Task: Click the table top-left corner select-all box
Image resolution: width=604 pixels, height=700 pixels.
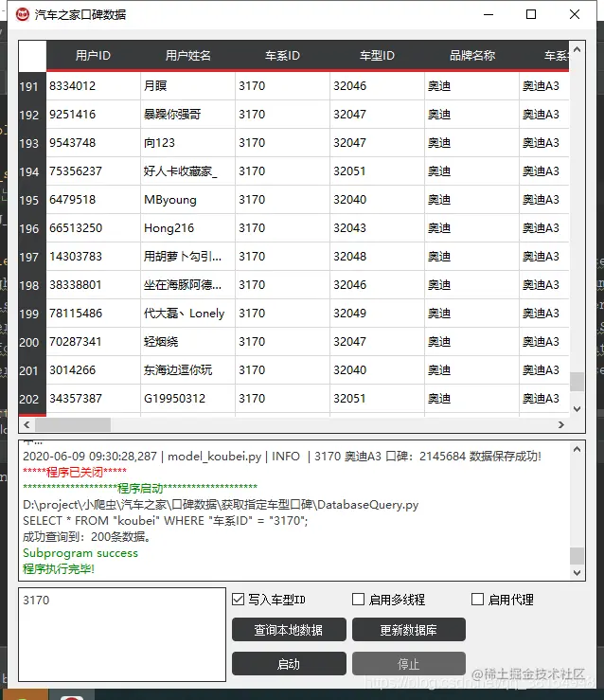Action: tap(32, 55)
